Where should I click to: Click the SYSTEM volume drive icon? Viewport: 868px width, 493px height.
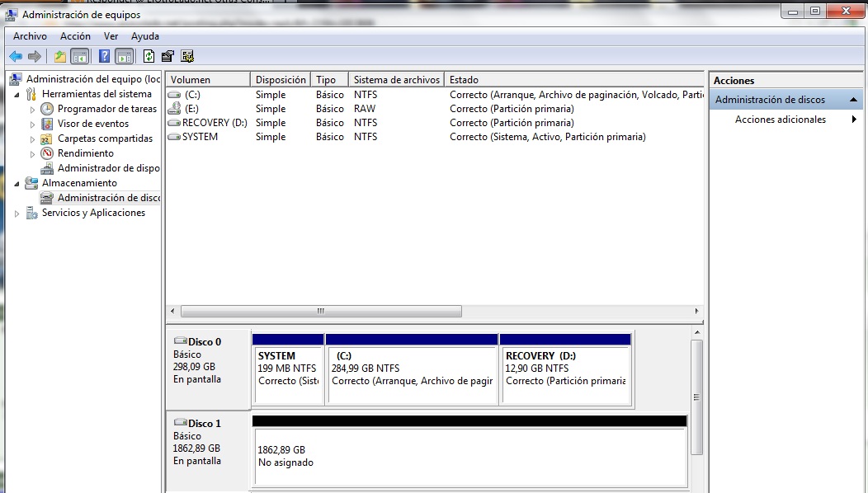pyautogui.click(x=174, y=137)
